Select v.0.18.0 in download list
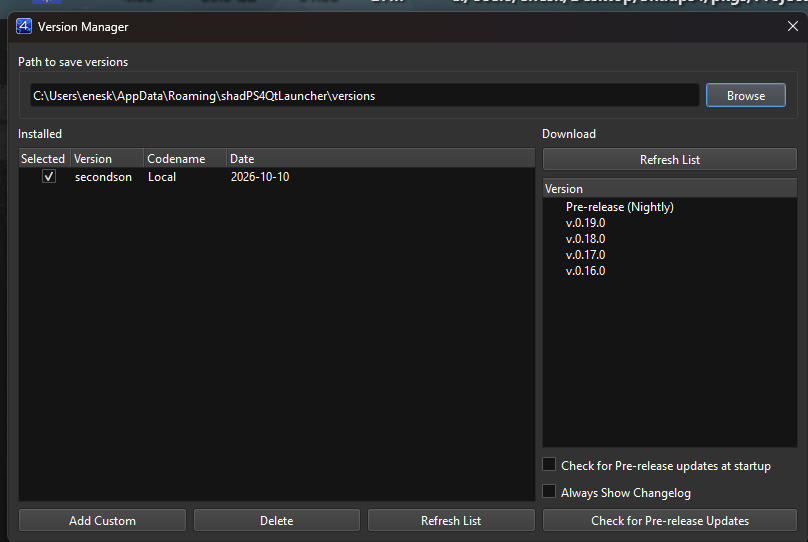The height and width of the screenshot is (542, 808). pos(585,239)
